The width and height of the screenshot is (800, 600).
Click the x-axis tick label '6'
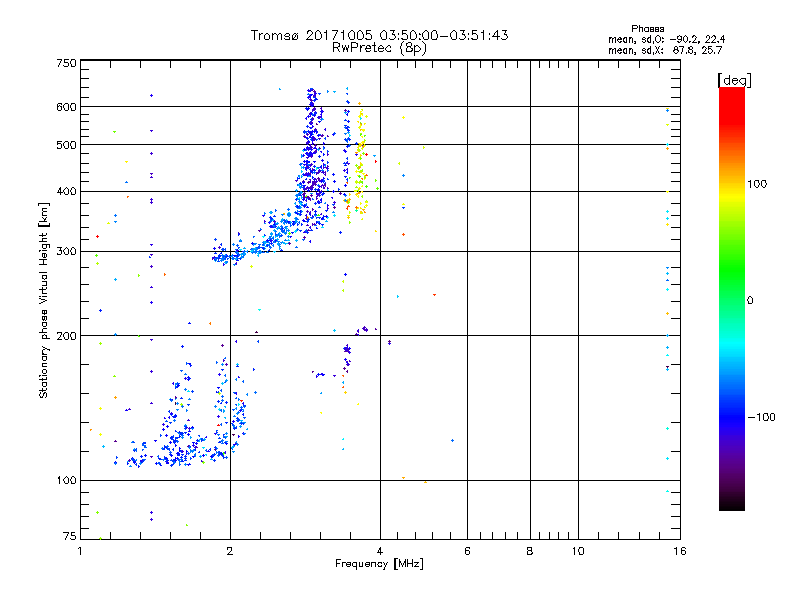[467, 551]
